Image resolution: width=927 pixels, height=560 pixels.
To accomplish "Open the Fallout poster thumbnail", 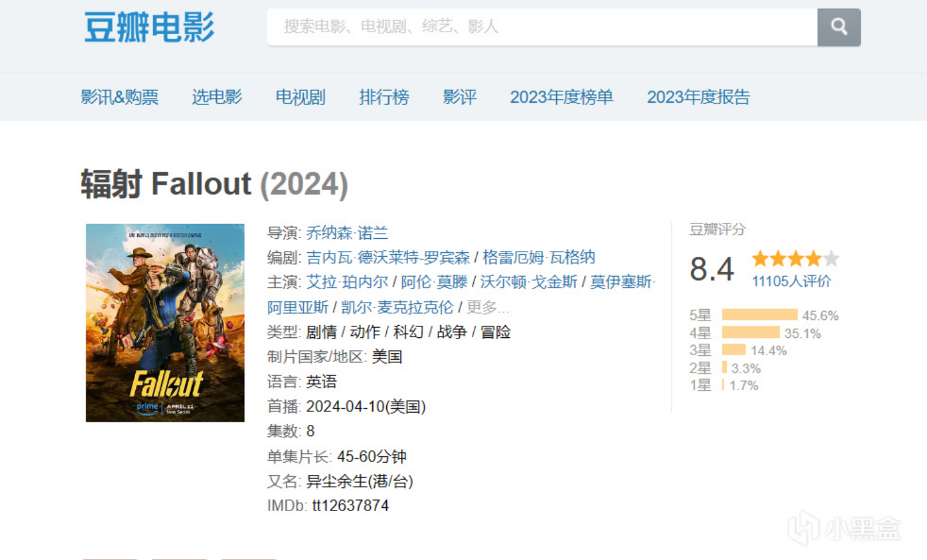I will click(x=165, y=323).
